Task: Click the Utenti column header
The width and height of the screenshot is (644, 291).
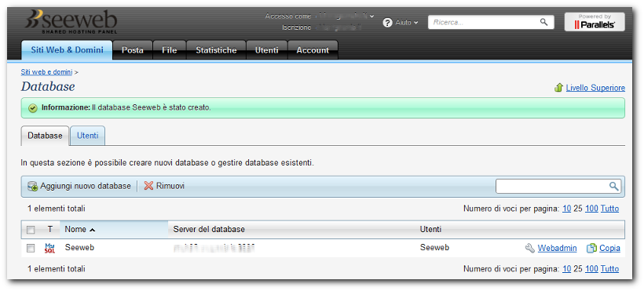Action: (430, 229)
